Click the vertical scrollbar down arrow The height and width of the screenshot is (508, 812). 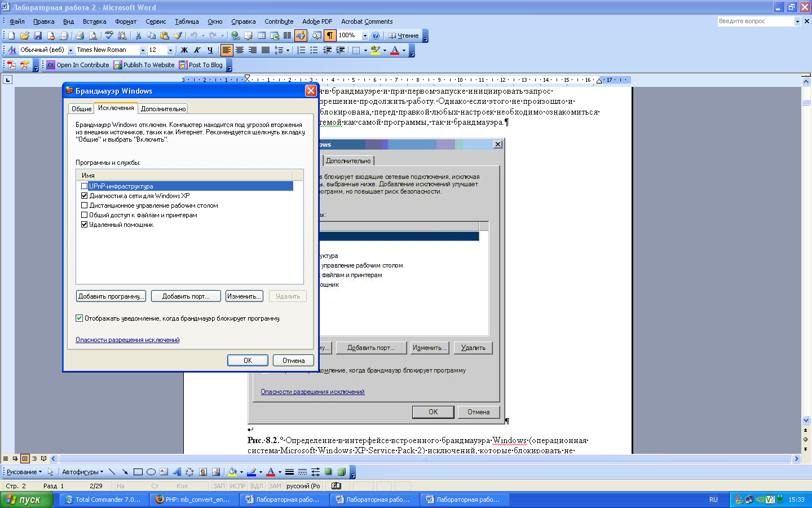pyautogui.click(x=806, y=420)
